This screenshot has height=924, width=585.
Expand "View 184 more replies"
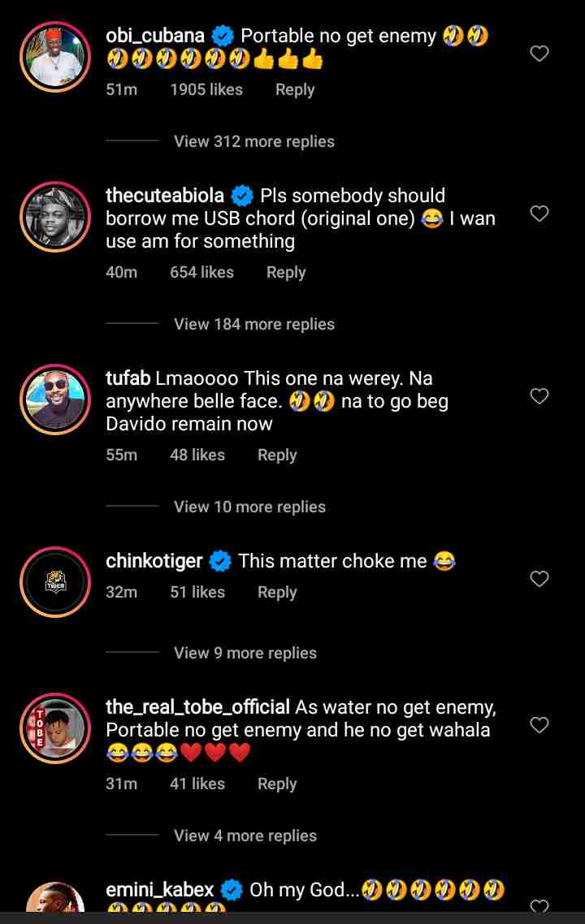(253, 324)
